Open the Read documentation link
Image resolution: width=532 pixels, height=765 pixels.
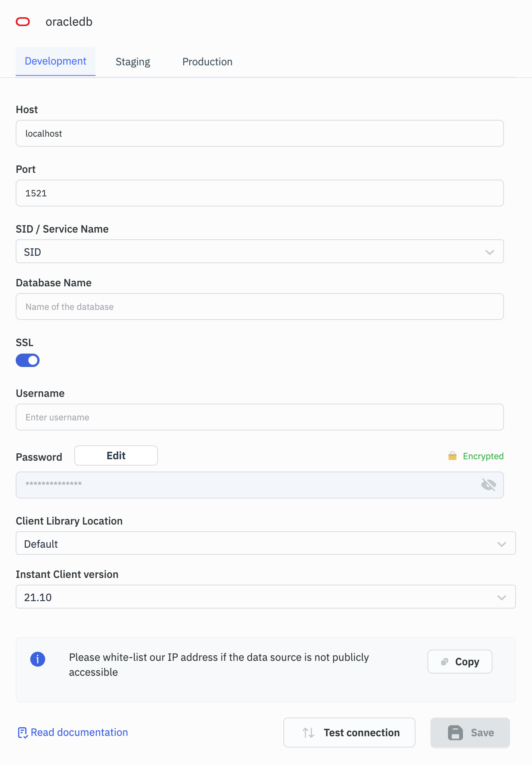click(x=79, y=733)
